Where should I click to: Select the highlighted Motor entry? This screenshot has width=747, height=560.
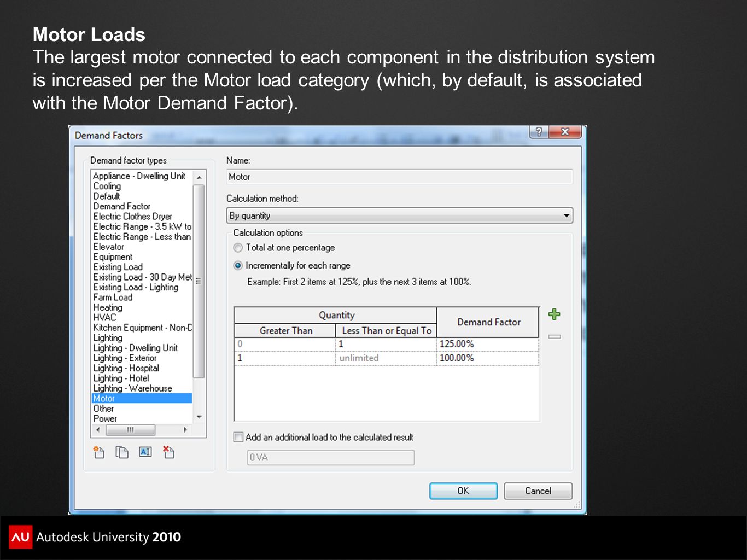(142, 398)
